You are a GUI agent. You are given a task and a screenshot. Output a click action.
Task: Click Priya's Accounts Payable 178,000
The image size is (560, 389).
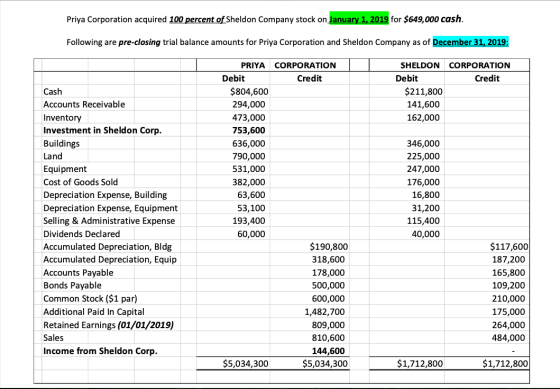(328, 273)
